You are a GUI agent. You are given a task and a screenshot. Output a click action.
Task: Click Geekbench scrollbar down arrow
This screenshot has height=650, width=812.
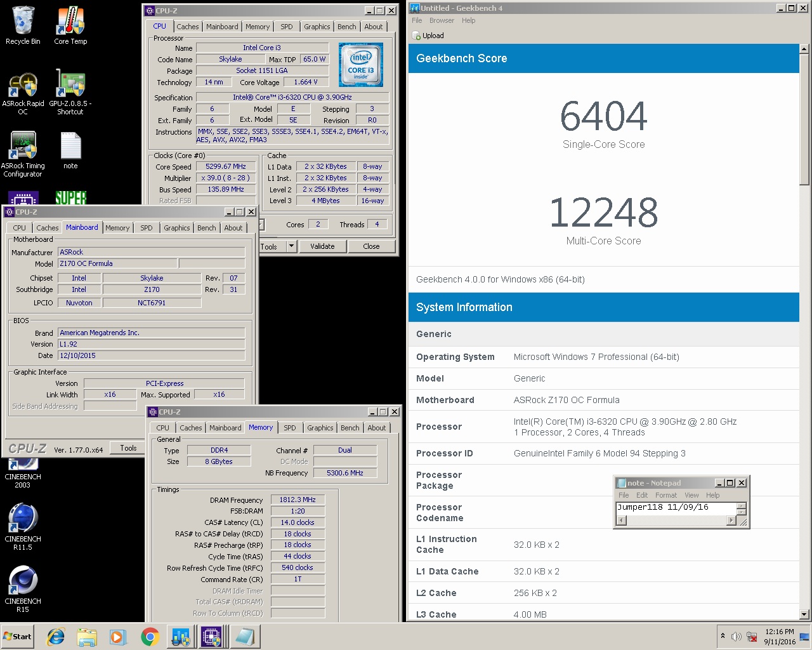coord(804,614)
